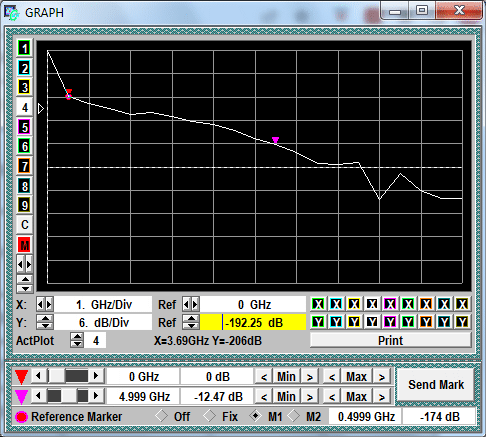The width and height of the screenshot is (486, 437).
Task: Click the Send Mark button
Action: click(x=436, y=385)
